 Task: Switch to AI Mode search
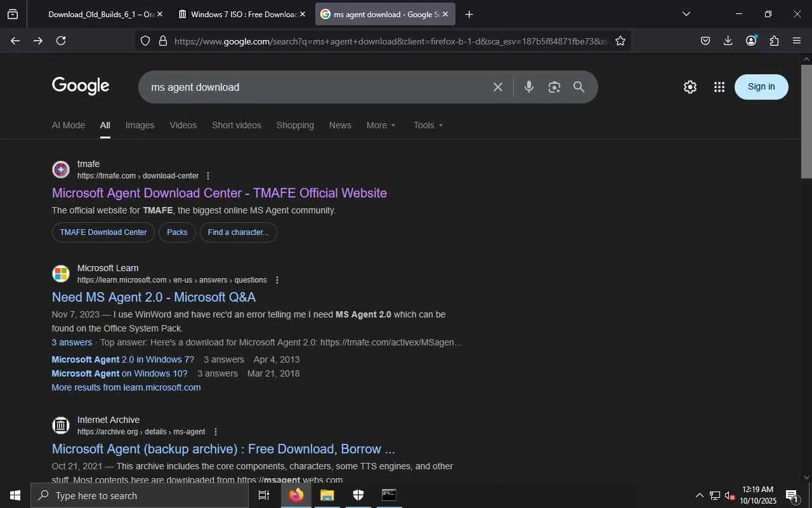pyautogui.click(x=69, y=125)
